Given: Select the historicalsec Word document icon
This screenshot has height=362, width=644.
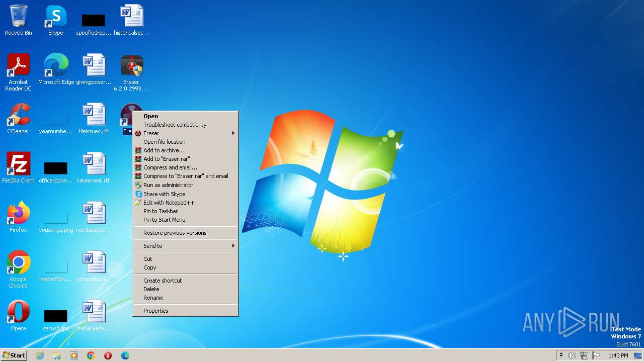Looking at the screenshot, I should [131, 20].
